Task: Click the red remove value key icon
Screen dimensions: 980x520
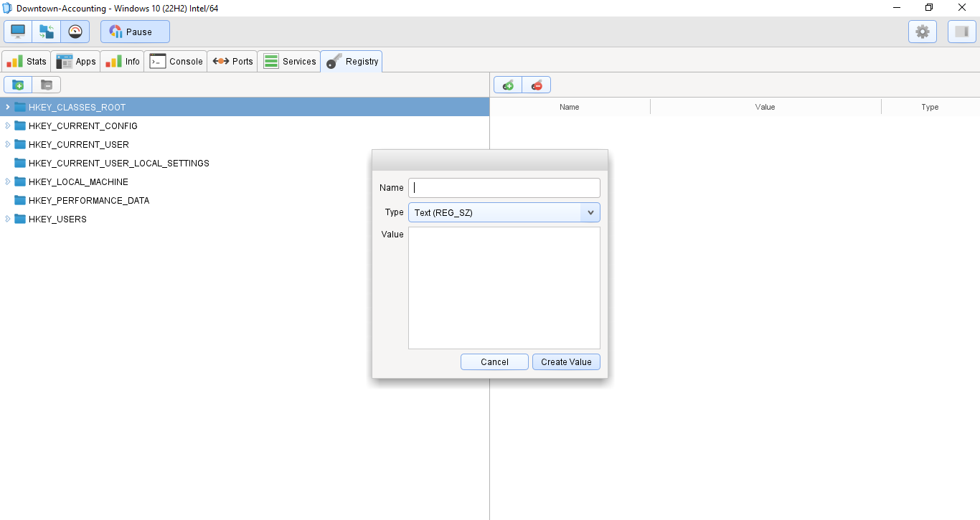Action: 537,84
